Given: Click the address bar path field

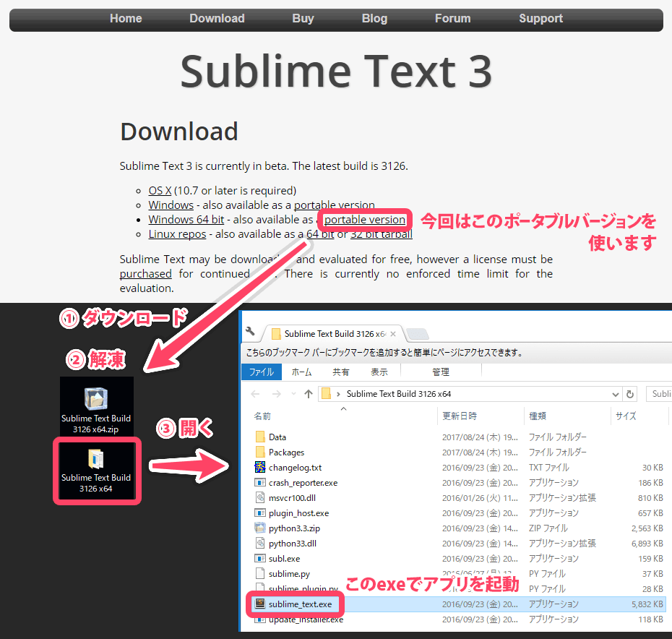Looking at the screenshot, I should (x=470, y=394).
